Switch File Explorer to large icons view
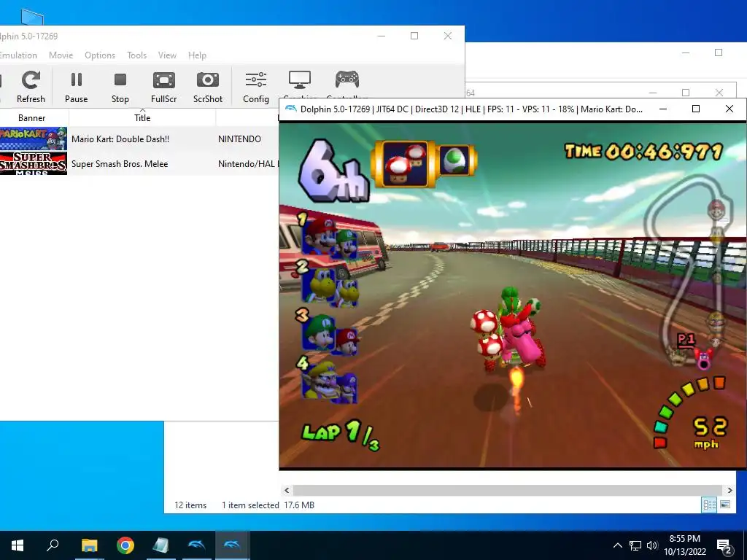 [x=725, y=505]
